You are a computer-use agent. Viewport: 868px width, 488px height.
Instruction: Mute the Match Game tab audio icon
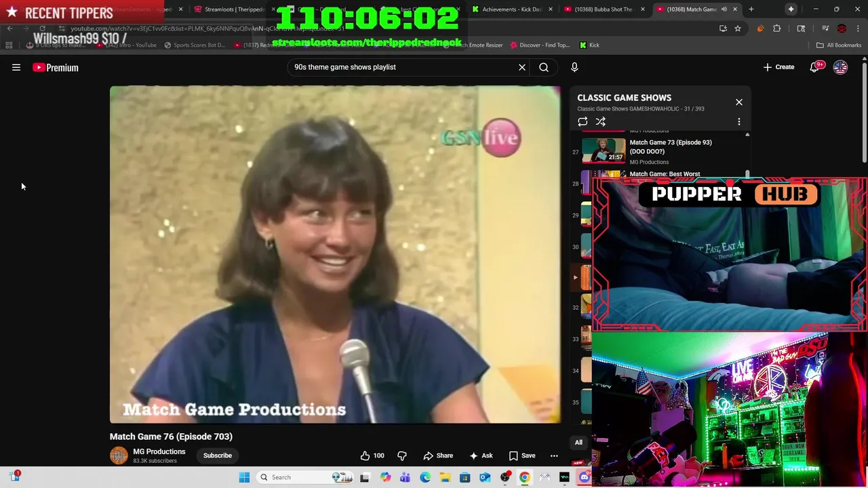(x=724, y=9)
